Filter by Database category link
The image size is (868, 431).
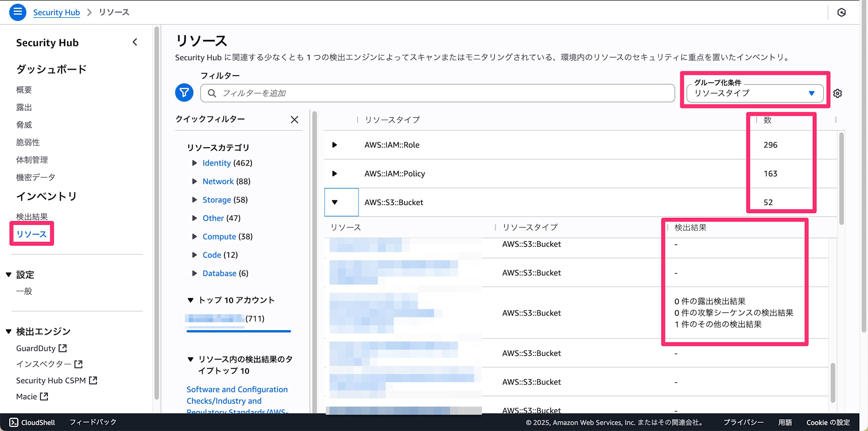click(220, 273)
